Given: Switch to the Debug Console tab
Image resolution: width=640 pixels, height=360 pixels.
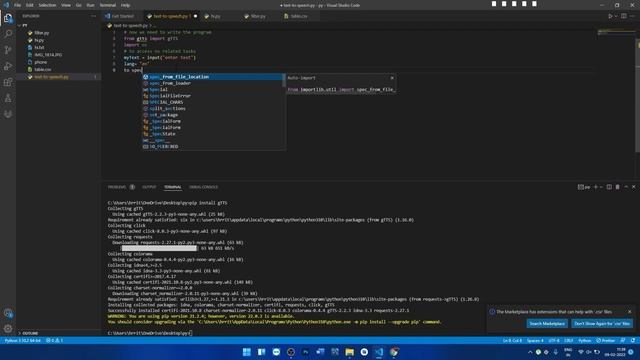Looking at the screenshot, I should [203, 187].
